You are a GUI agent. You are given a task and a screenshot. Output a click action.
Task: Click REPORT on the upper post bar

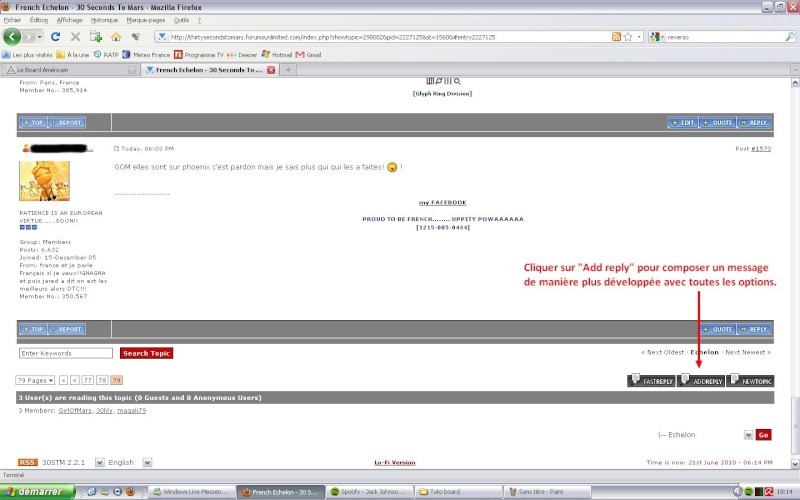(67, 122)
